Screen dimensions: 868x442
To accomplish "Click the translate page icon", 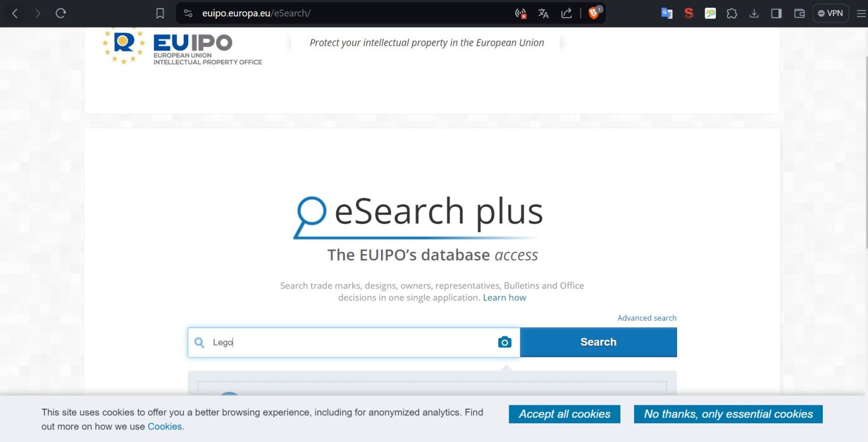I will click(544, 14).
